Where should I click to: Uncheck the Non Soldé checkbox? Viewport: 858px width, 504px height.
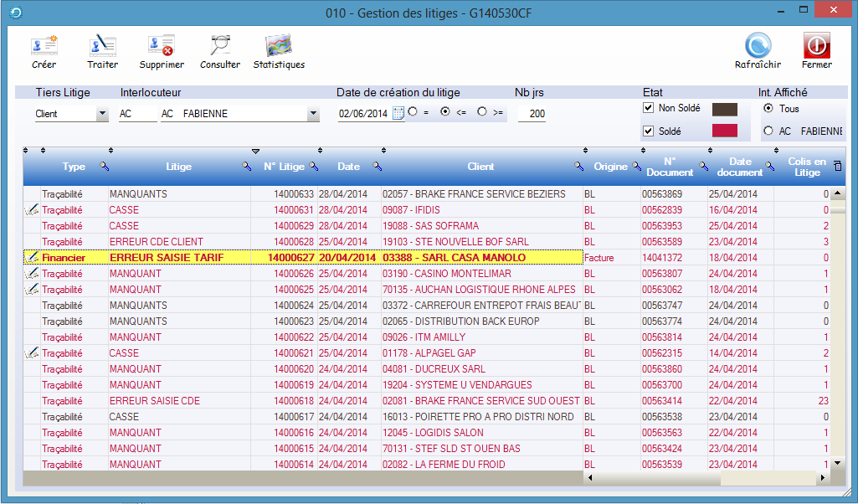pos(648,109)
